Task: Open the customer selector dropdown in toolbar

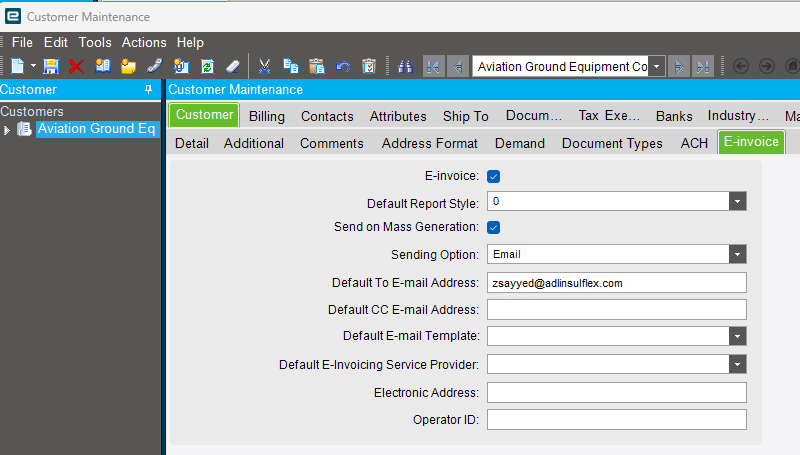Action: (x=657, y=66)
